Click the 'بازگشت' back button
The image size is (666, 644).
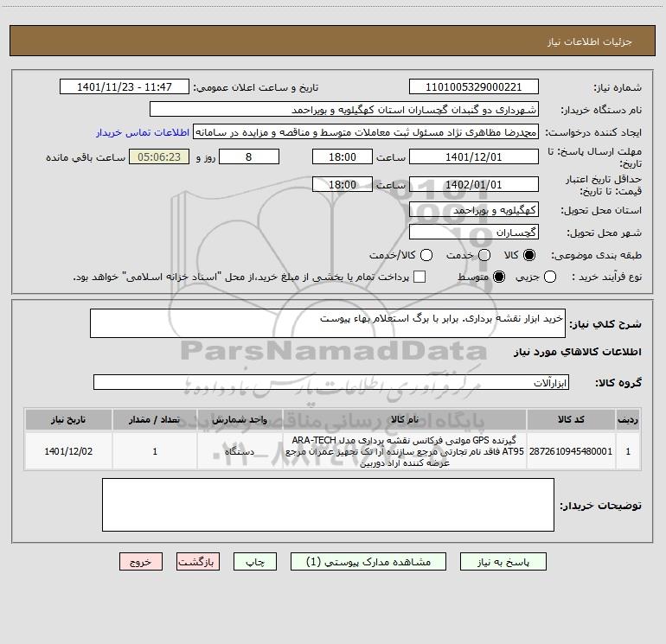(198, 562)
